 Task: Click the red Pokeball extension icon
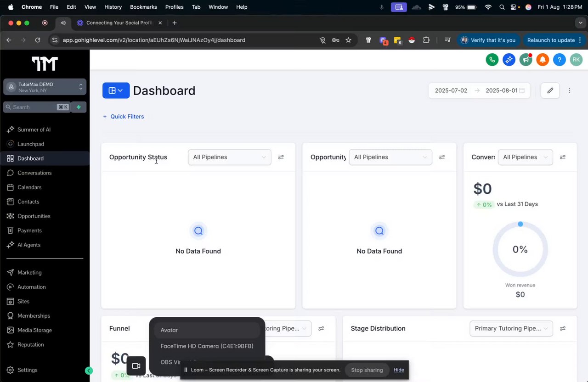[412, 40]
